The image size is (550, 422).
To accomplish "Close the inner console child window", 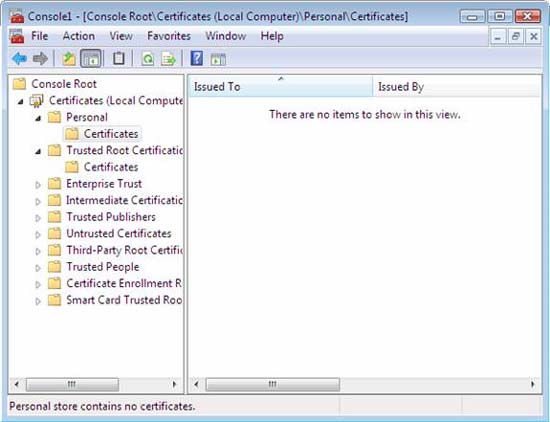I will [534, 36].
